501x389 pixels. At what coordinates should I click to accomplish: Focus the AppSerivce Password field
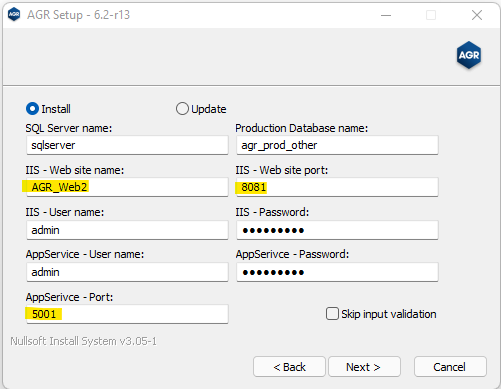click(x=337, y=272)
